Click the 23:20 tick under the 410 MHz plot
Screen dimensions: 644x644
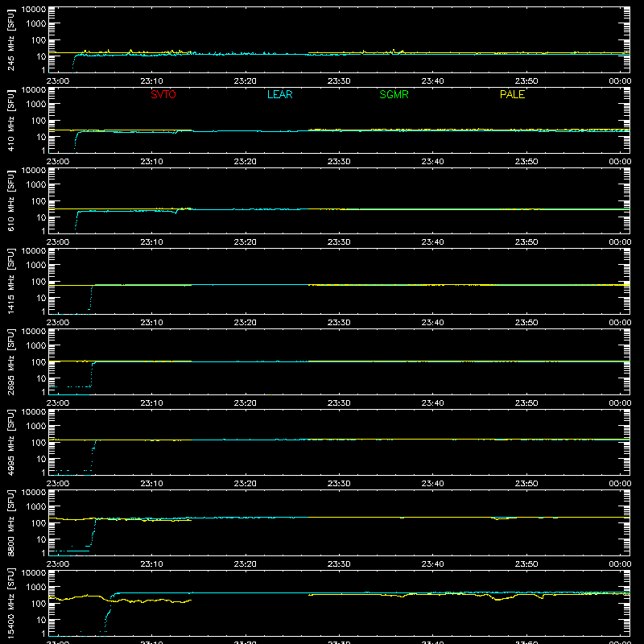point(246,162)
